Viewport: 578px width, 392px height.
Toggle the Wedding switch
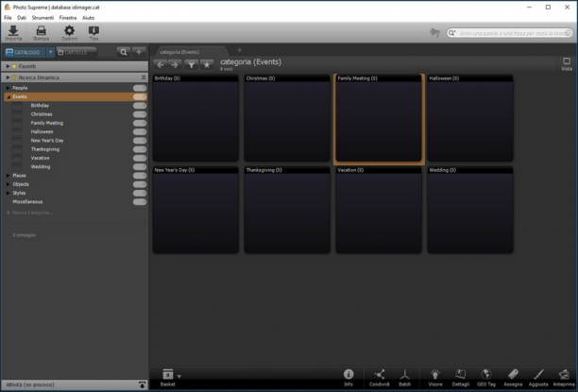pyautogui.click(x=140, y=166)
